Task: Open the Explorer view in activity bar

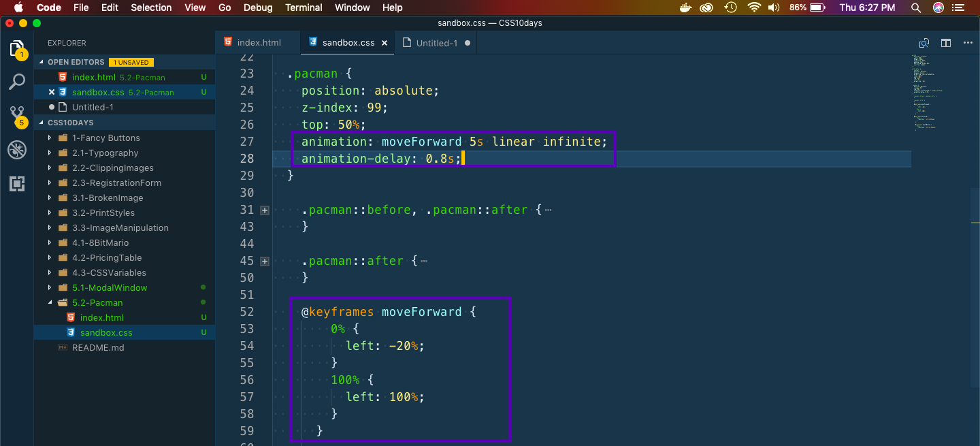Action: (17, 50)
